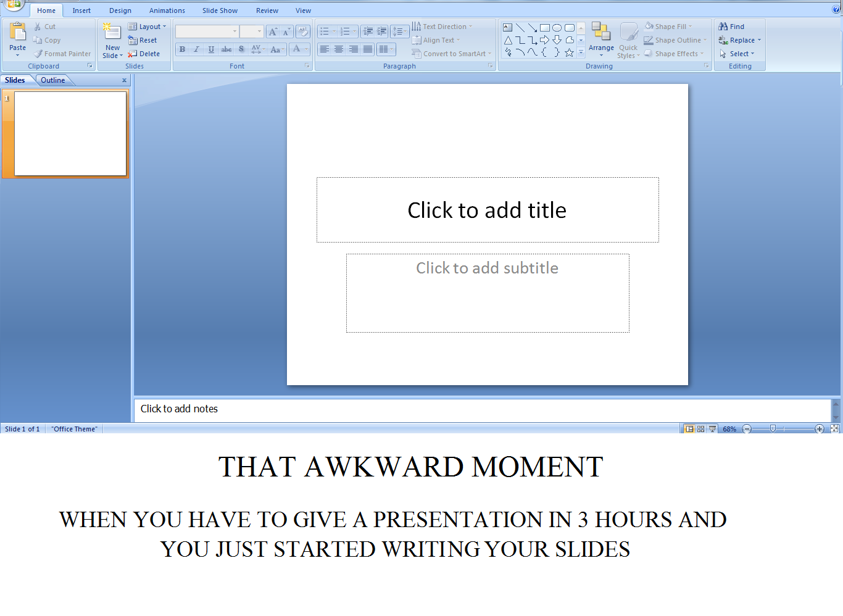
Task: Switch to the Outline tab
Action: (53, 80)
